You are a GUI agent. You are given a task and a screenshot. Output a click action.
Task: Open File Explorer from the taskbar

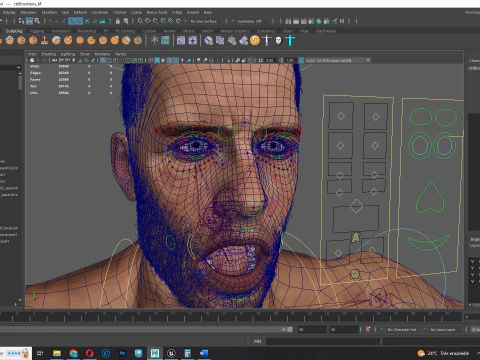tap(57, 353)
